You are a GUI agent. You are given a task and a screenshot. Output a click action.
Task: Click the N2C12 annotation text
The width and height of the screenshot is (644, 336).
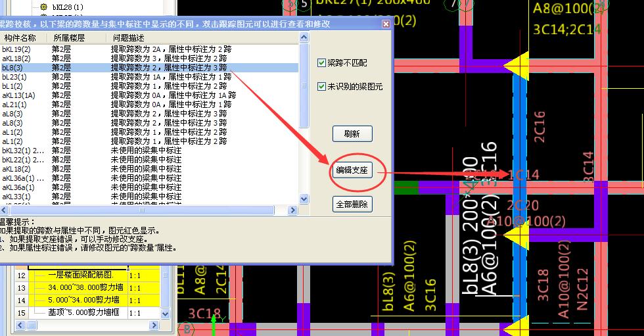coord(582,289)
